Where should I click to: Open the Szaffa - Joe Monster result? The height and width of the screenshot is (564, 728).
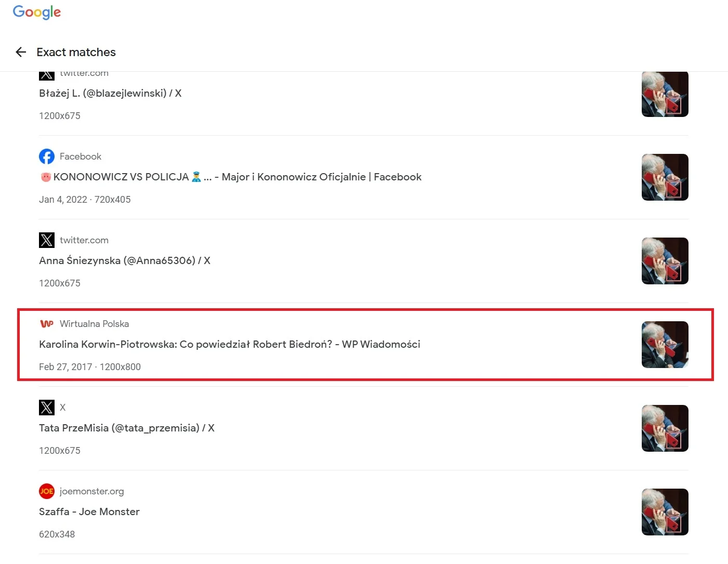pyautogui.click(x=89, y=511)
